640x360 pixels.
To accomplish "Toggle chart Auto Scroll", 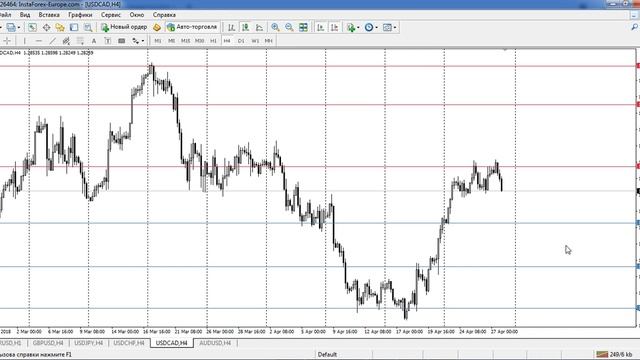I will pos(321,27).
